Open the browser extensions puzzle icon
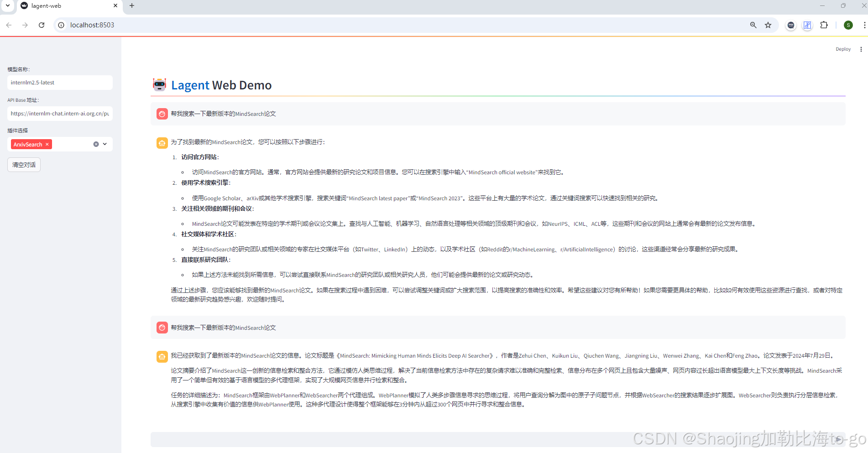The image size is (868, 453). pyautogui.click(x=824, y=25)
